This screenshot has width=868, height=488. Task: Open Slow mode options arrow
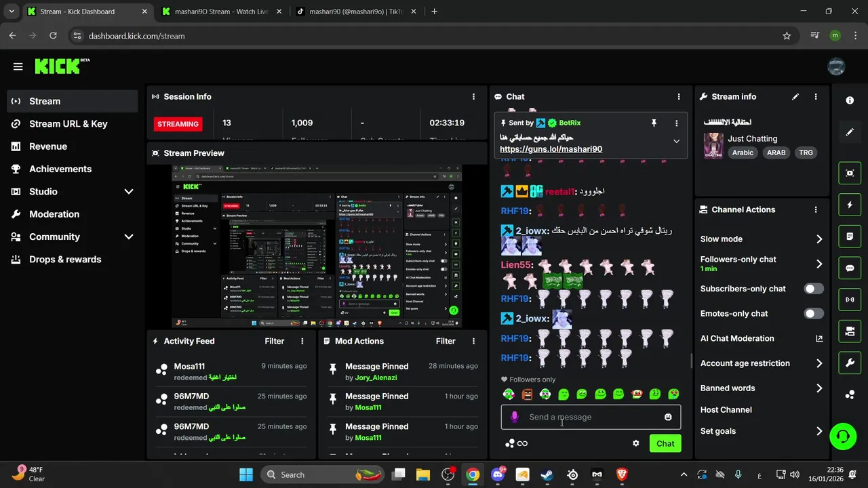tap(819, 239)
